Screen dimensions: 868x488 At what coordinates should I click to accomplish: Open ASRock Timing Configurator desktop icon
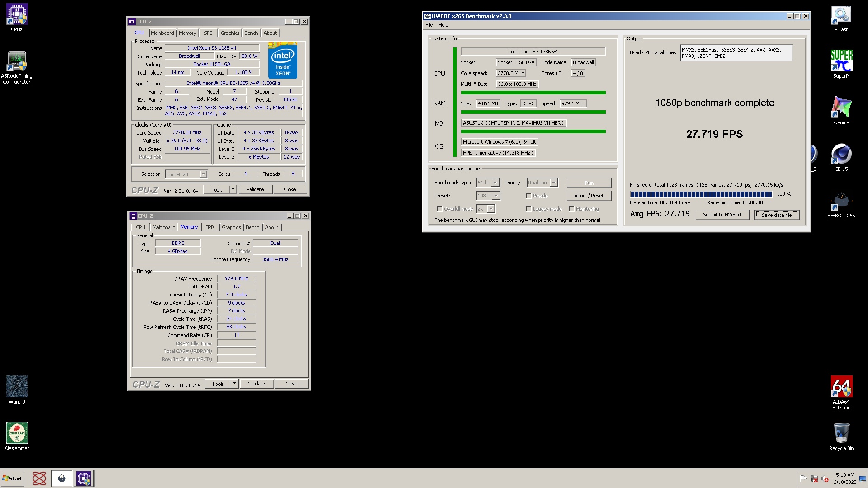(x=17, y=68)
